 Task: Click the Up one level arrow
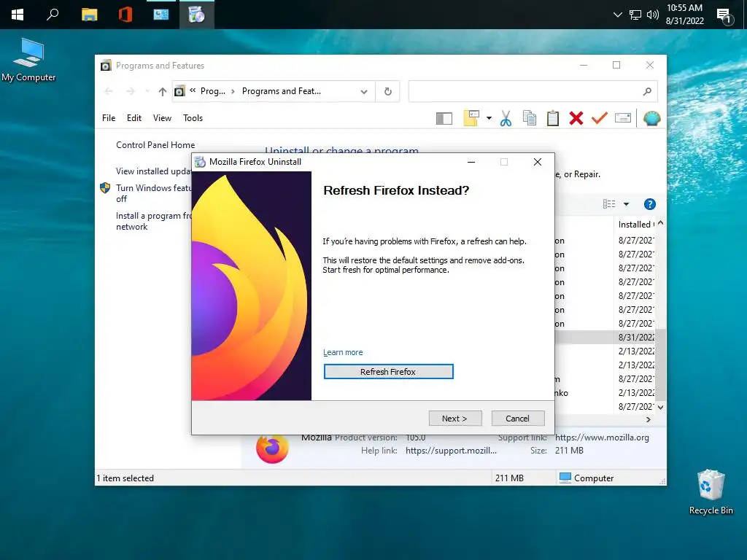(x=163, y=91)
